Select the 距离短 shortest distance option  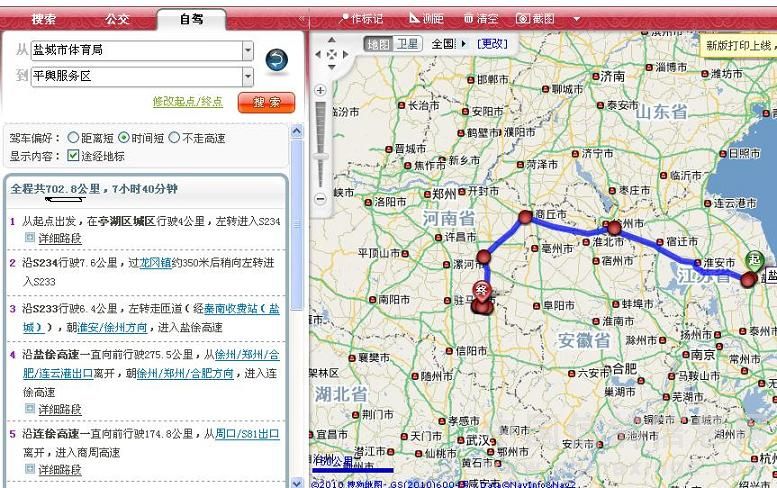(x=73, y=138)
